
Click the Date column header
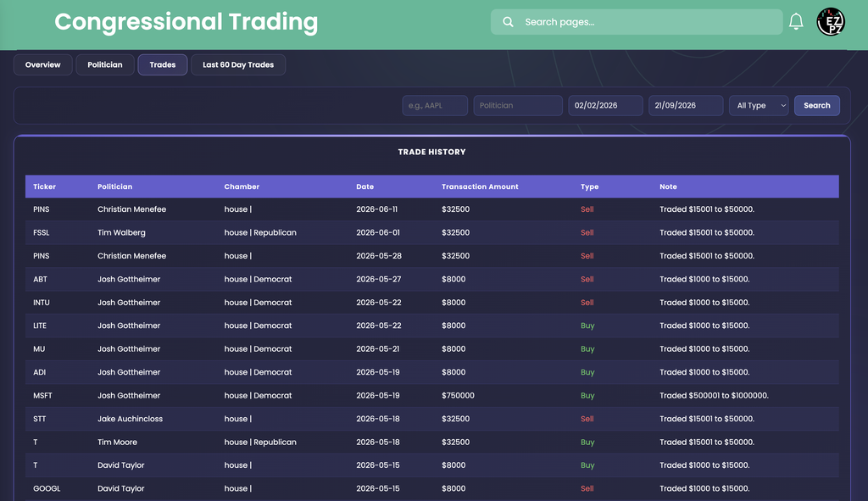(x=364, y=186)
